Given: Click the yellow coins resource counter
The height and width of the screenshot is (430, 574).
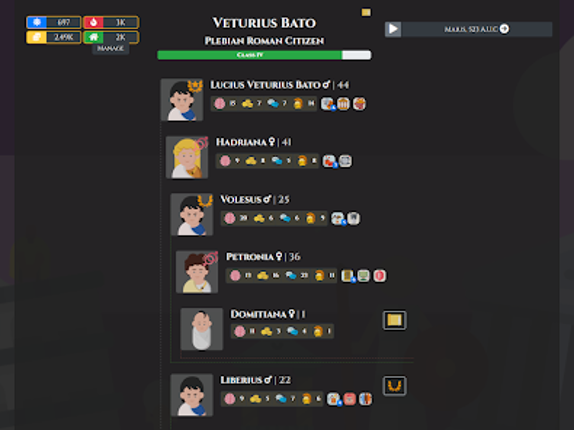Looking at the screenshot, I should pyautogui.click(x=54, y=37).
